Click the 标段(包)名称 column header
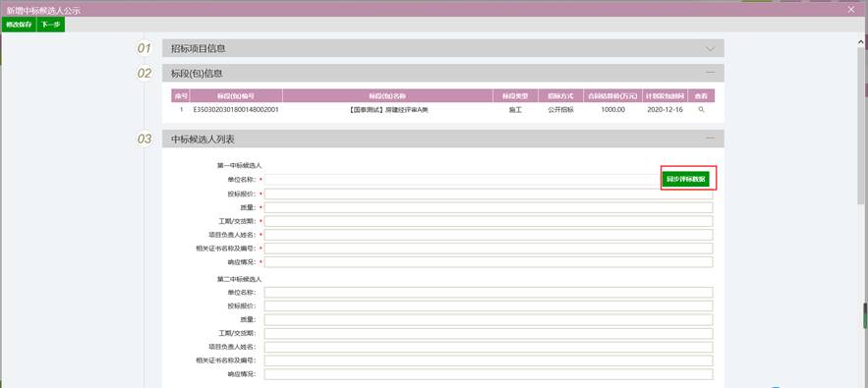Screen dimensions: 868x388 click(387, 95)
